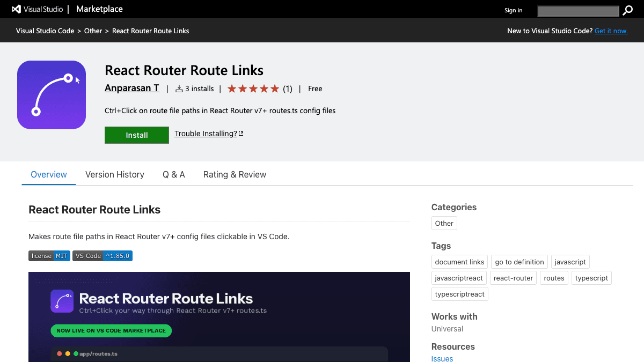This screenshot has width=644, height=362.
Task: Click the (1) review count
Action: pos(288,88)
